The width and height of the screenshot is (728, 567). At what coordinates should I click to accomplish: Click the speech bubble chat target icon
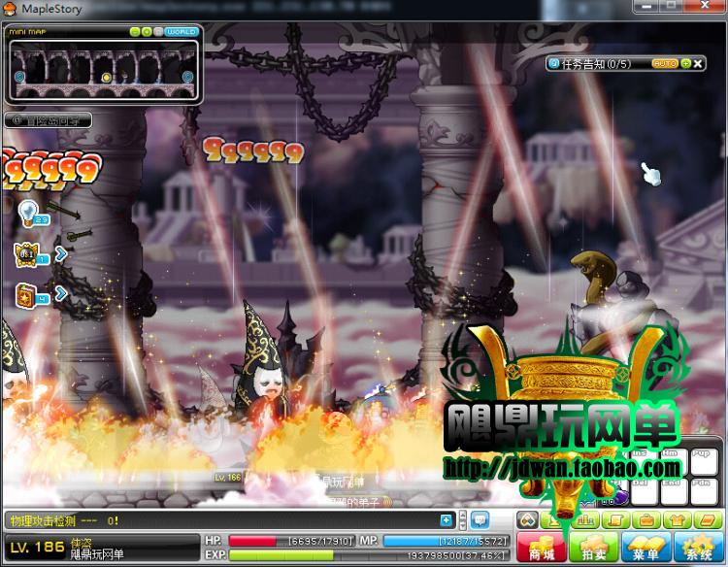[x=480, y=520]
